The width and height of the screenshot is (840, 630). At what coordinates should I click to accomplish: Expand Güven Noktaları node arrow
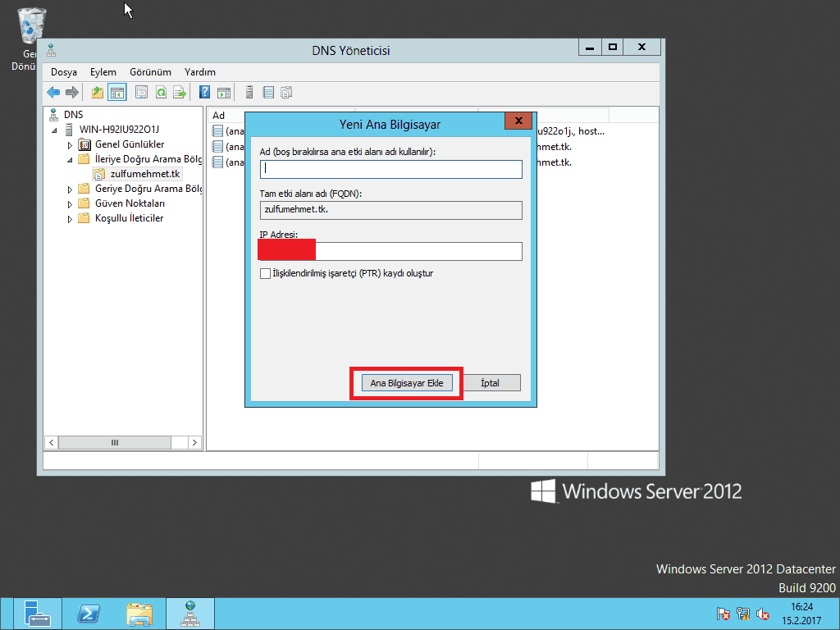[x=70, y=204]
